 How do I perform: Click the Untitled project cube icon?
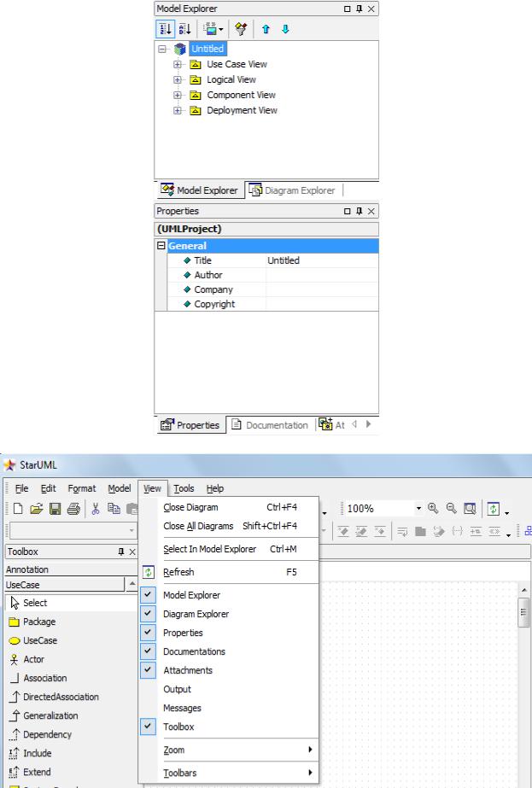point(179,49)
